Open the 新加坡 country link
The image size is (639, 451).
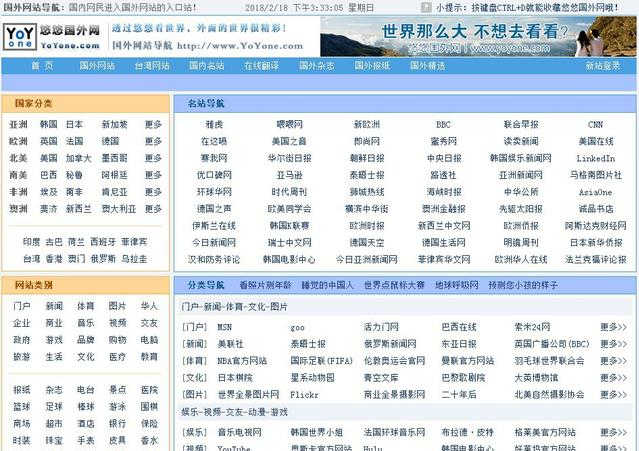[x=115, y=124]
